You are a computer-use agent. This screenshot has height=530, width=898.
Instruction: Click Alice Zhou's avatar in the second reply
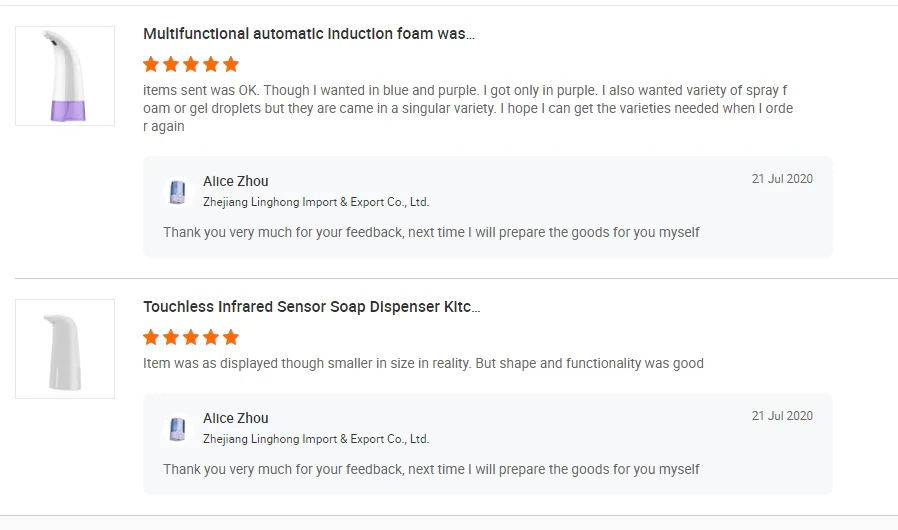[178, 428]
